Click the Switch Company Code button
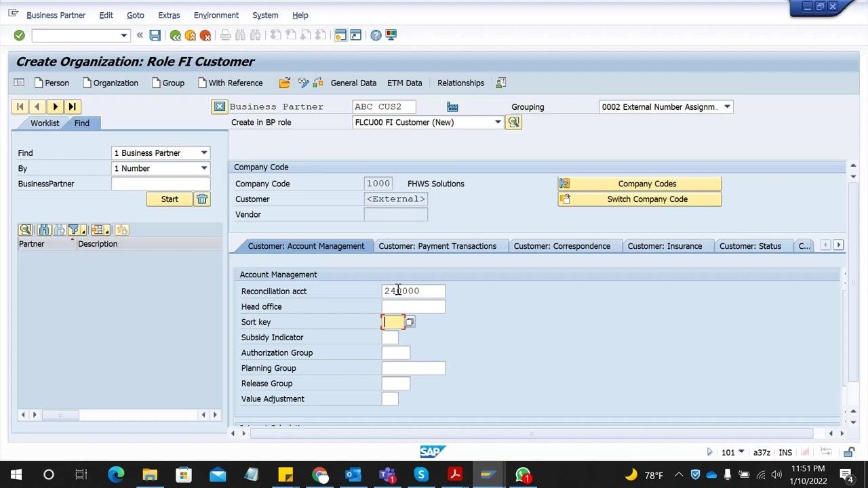This screenshot has width=868, height=488. (x=639, y=199)
